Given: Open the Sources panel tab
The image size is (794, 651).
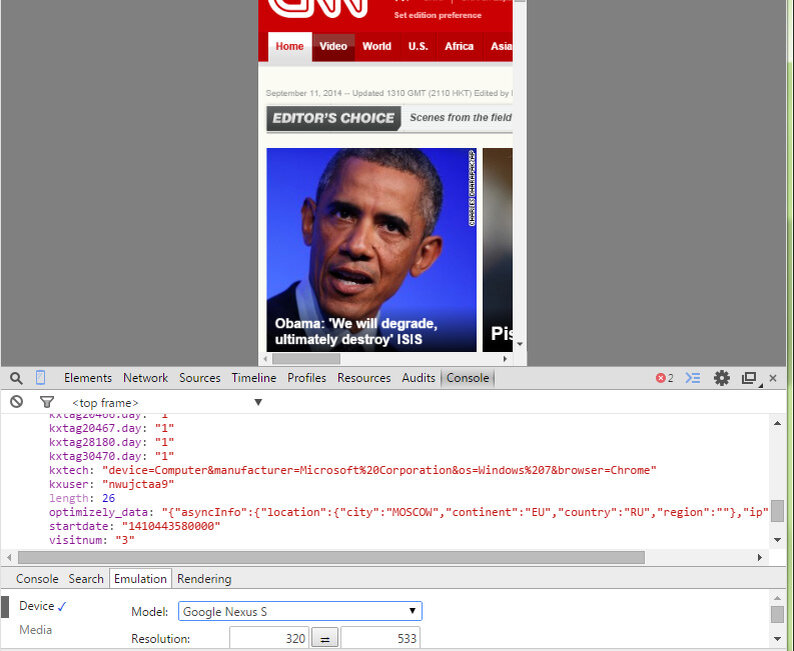Looking at the screenshot, I should [x=200, y=378].
